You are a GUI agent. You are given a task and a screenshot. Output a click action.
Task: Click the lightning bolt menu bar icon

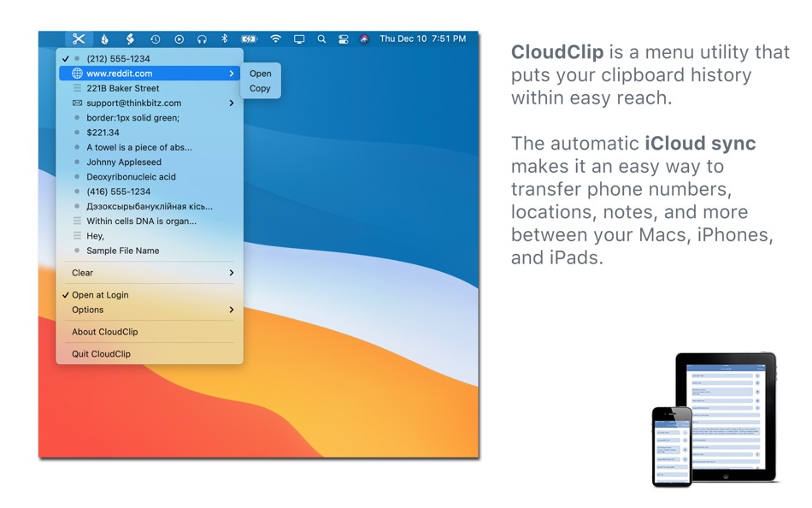point(130,38)
